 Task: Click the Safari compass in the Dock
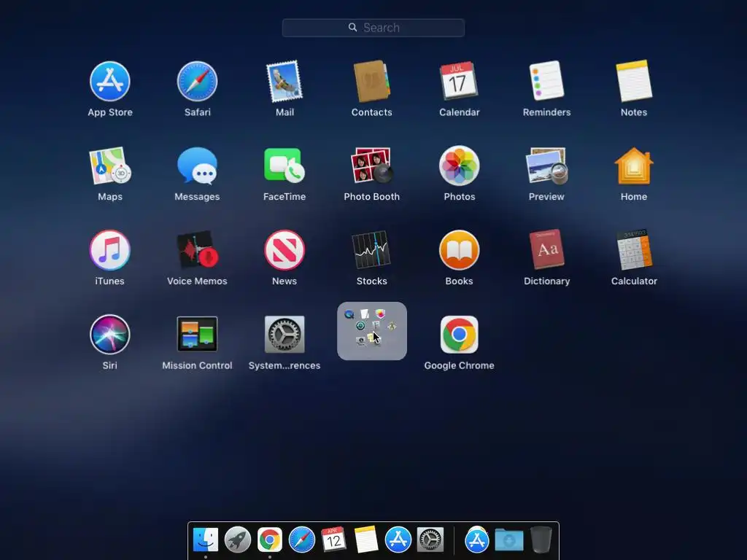(301, 540)
